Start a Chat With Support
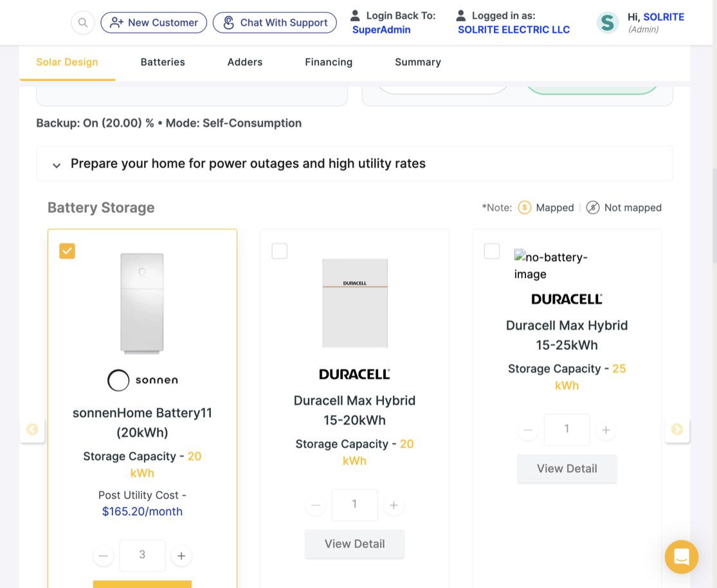Image resolution: width=717 pixels, height=588 pixels. click(x=275, y=23)
